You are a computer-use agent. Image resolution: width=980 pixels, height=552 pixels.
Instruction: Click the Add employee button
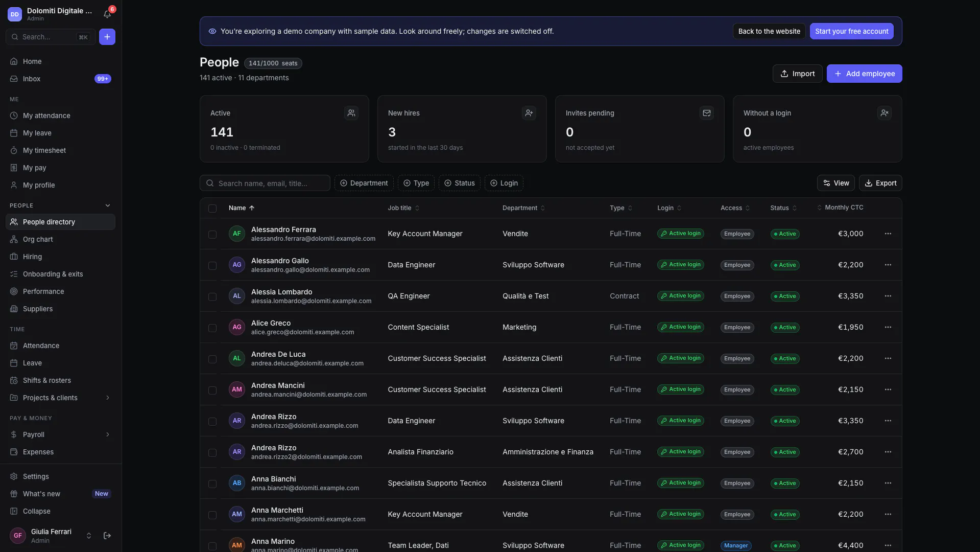[x=864, y=74]
